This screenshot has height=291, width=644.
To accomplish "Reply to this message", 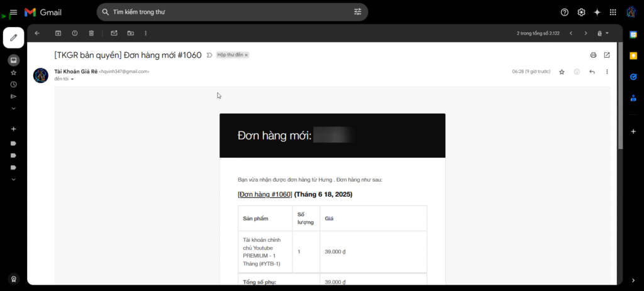I will coord(592,72).
